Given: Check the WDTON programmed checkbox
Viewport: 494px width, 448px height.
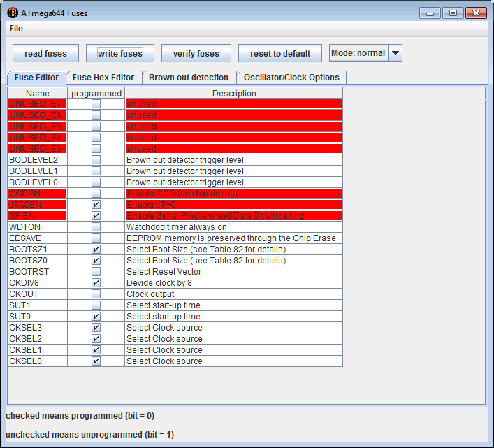Looking at the screenshot, I should [x=96, y=227].
